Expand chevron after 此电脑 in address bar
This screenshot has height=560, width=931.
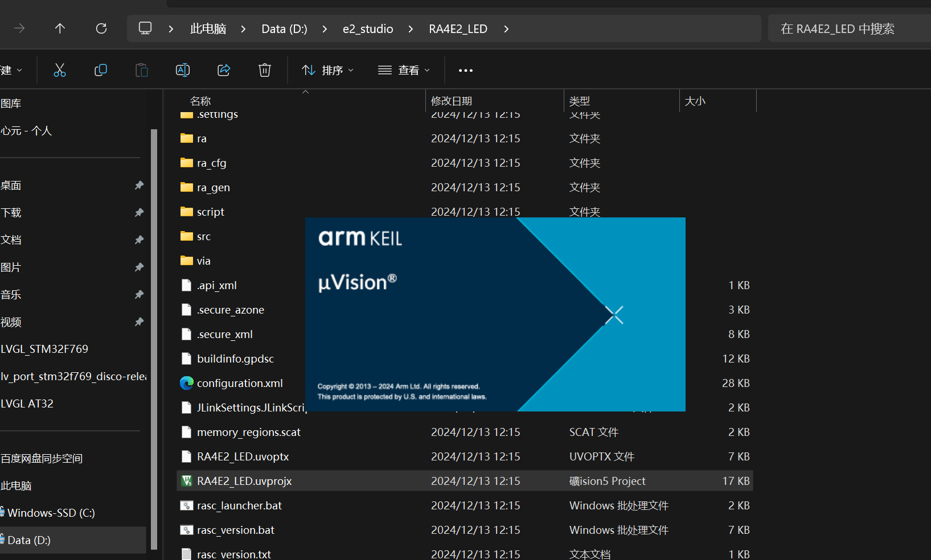pyautogui.click(x=243, y=28)
